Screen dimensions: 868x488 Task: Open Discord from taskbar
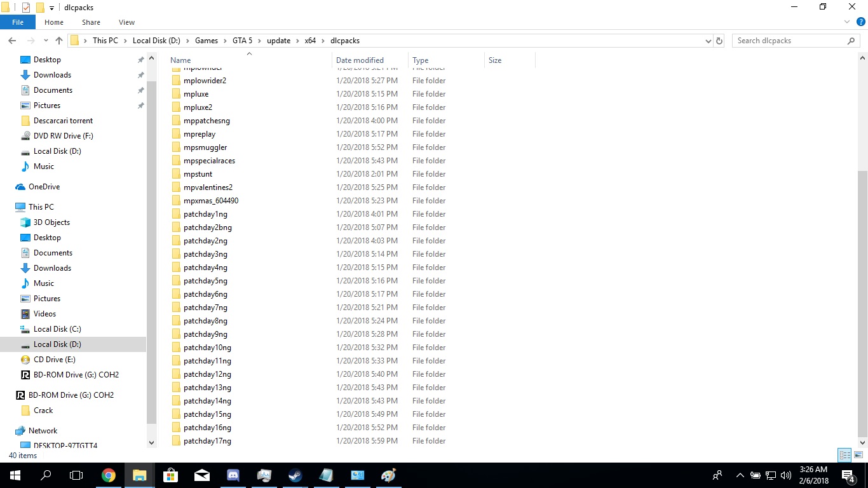pyautogui.click(x=233, y=475)
